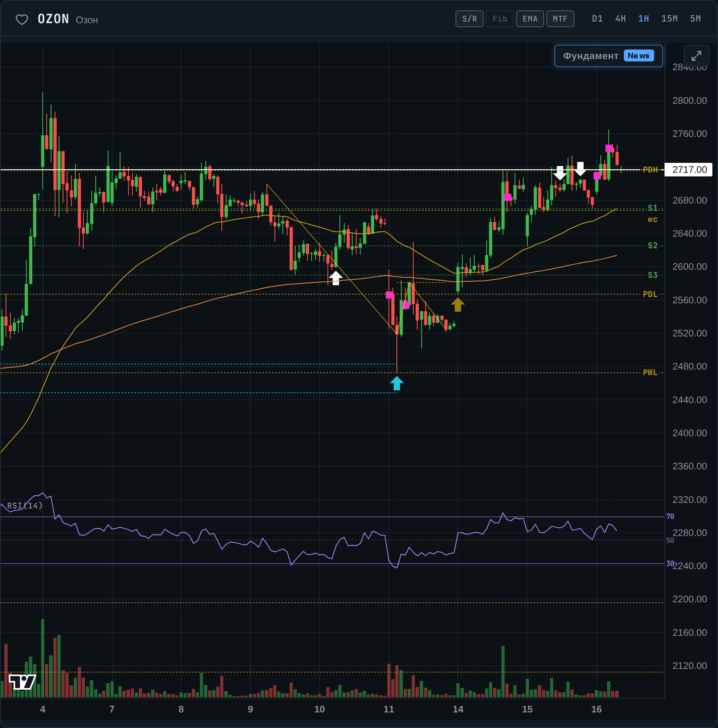Viewport: 718px width, 728px height.
Task: Click the PWL level label
Action: click(650, 372)
